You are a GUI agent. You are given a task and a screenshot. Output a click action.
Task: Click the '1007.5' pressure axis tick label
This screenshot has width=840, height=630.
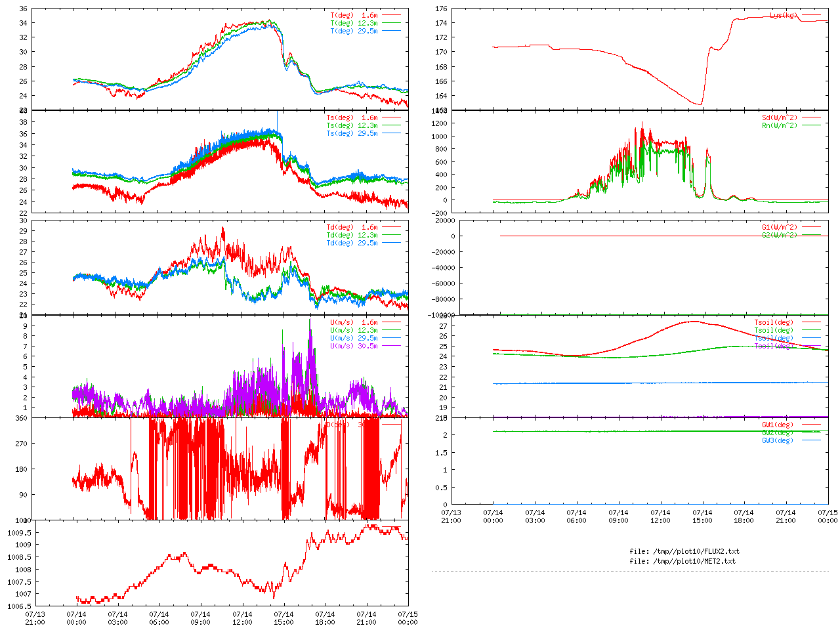coord(18,582)
